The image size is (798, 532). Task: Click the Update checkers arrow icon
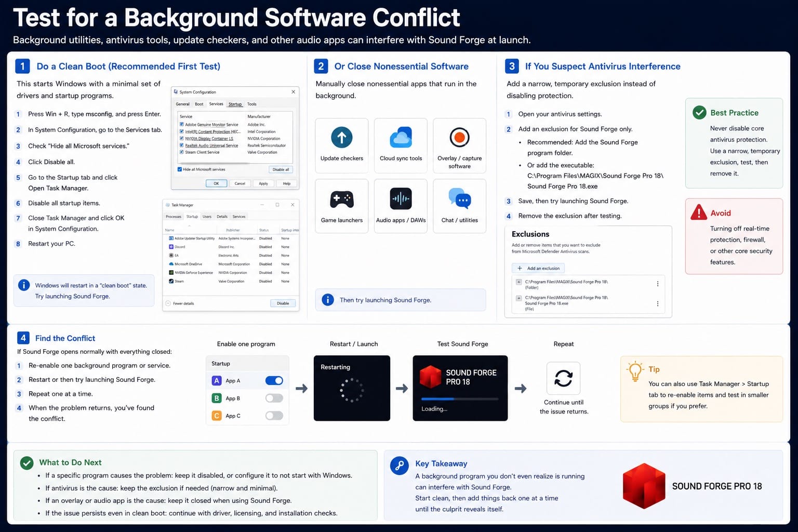coord(342,137)
